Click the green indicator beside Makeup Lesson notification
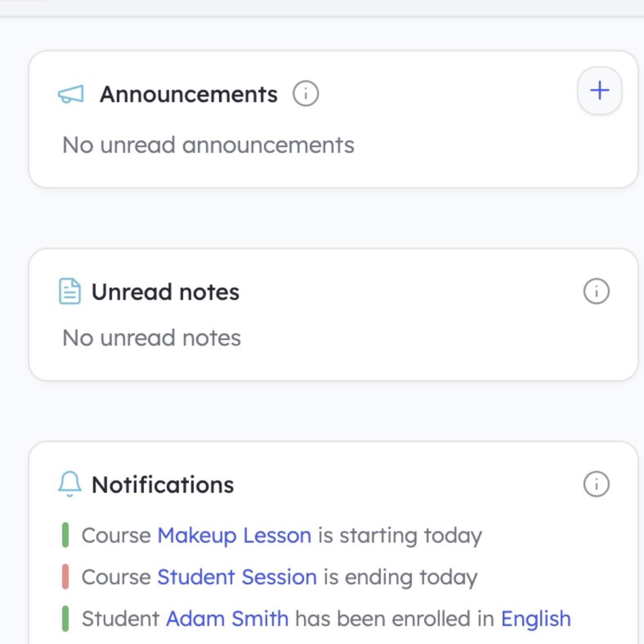 tap(65, 535)
